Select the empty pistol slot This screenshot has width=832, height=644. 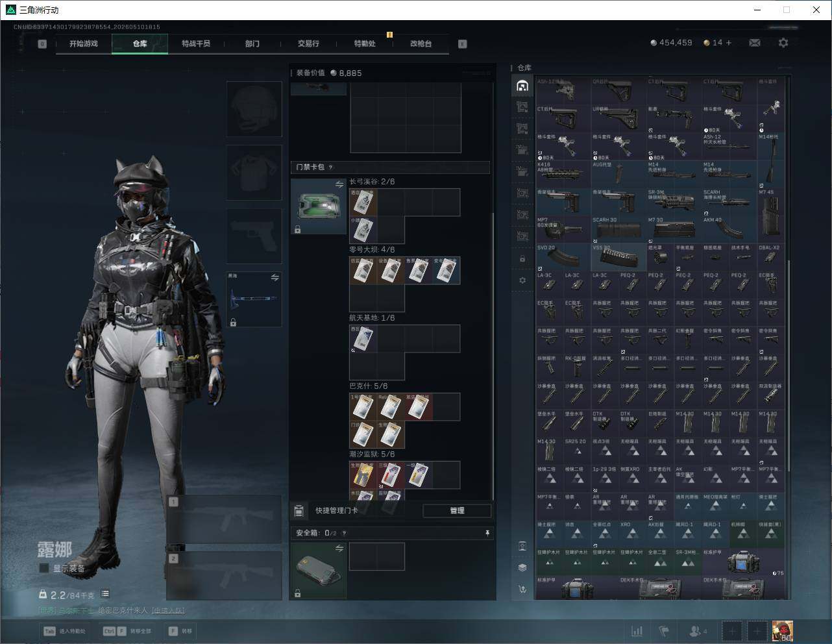coord(254,236)
